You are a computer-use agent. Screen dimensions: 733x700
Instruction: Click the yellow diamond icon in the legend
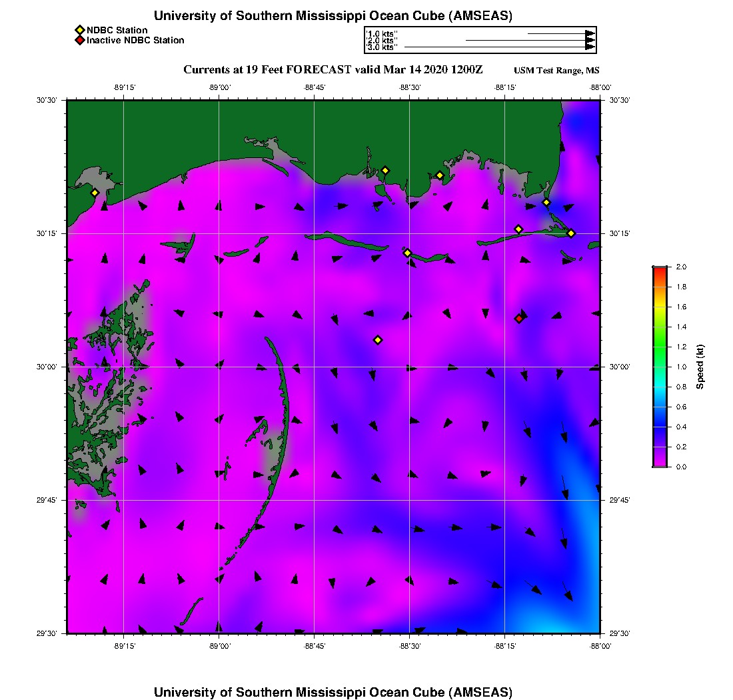(x=79, y=30)
